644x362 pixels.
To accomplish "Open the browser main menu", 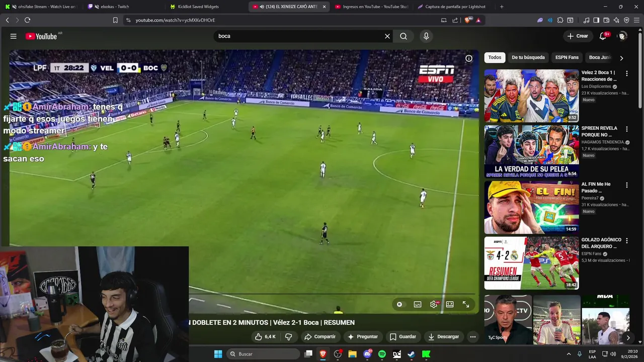I will (x=636, y=20).
